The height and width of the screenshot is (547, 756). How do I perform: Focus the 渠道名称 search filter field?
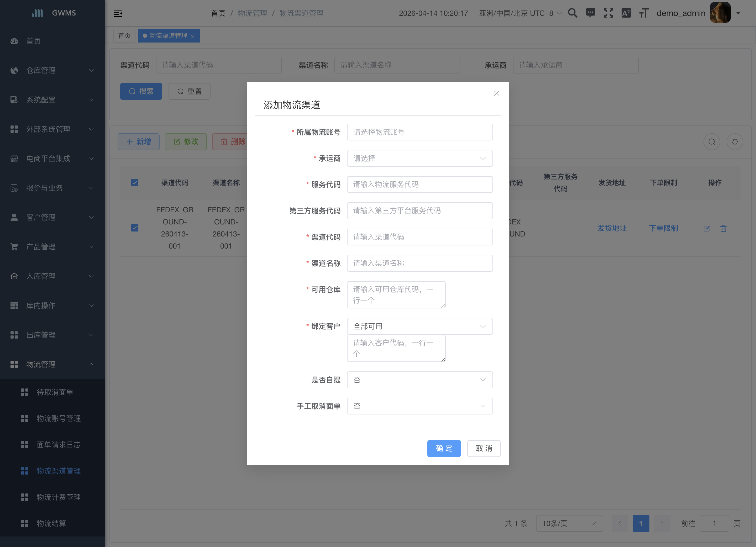[x=397, y=65]
